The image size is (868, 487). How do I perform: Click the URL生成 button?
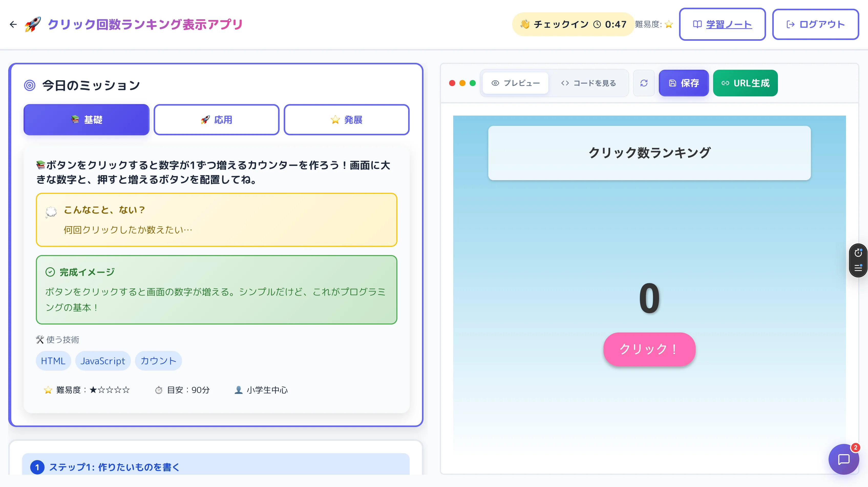[745, 83]
